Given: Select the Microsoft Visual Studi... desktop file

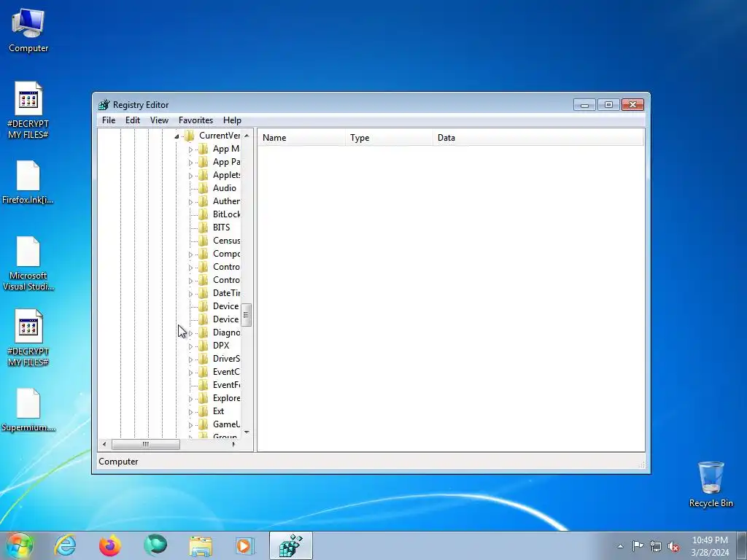Looking at the screenshot, I should click(x=28, y=263).
